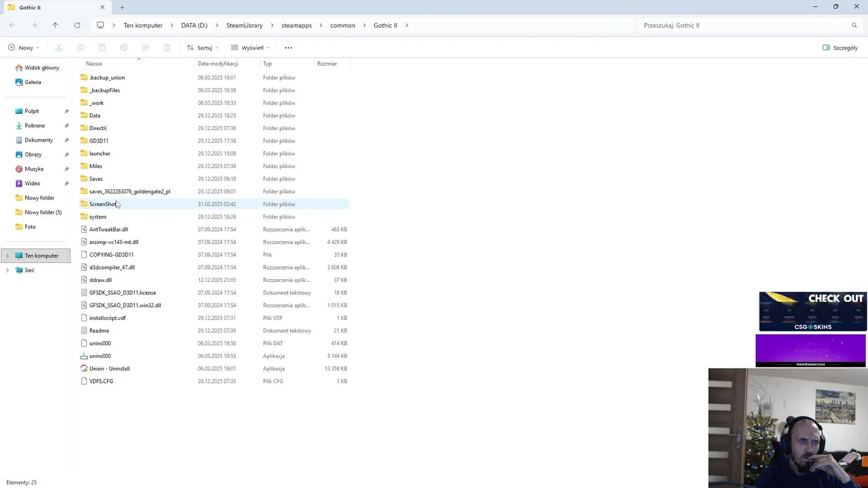Expand Ten komputer tree node

point(7,256)
